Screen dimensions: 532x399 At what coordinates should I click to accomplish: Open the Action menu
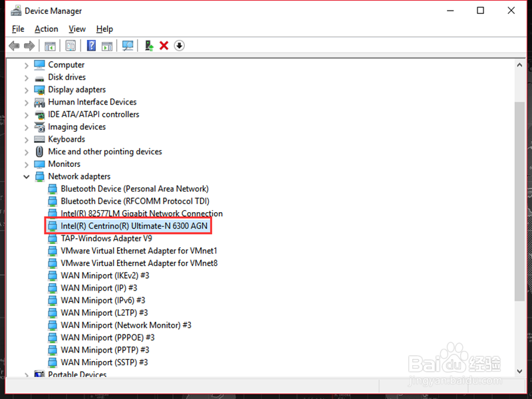click(x=46, y=29)
